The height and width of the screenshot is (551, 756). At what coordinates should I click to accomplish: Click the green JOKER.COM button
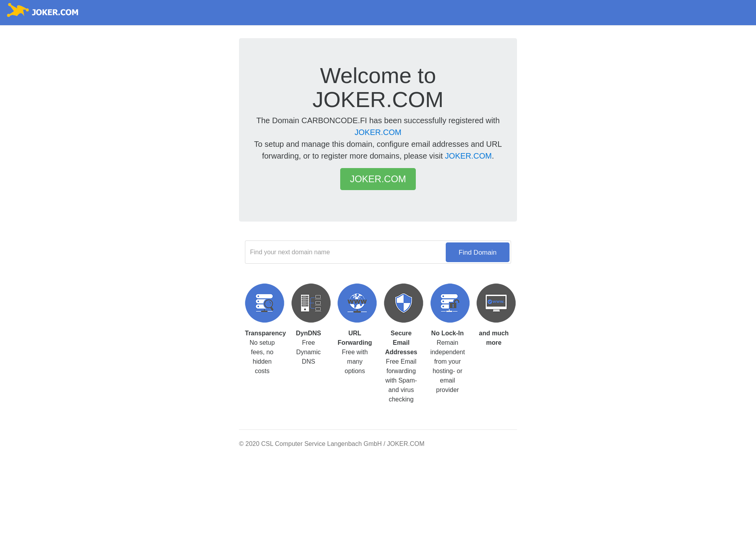(378, 179)
